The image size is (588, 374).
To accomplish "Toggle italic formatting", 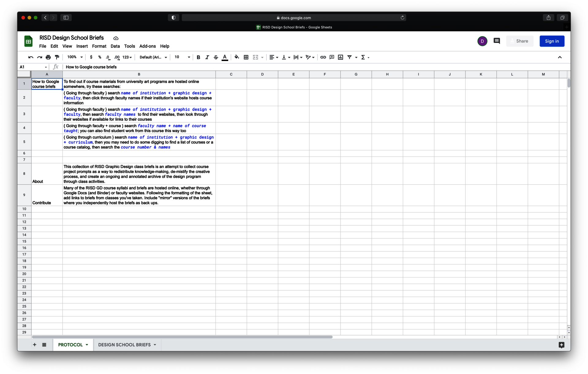I will [x=207, y=57].
